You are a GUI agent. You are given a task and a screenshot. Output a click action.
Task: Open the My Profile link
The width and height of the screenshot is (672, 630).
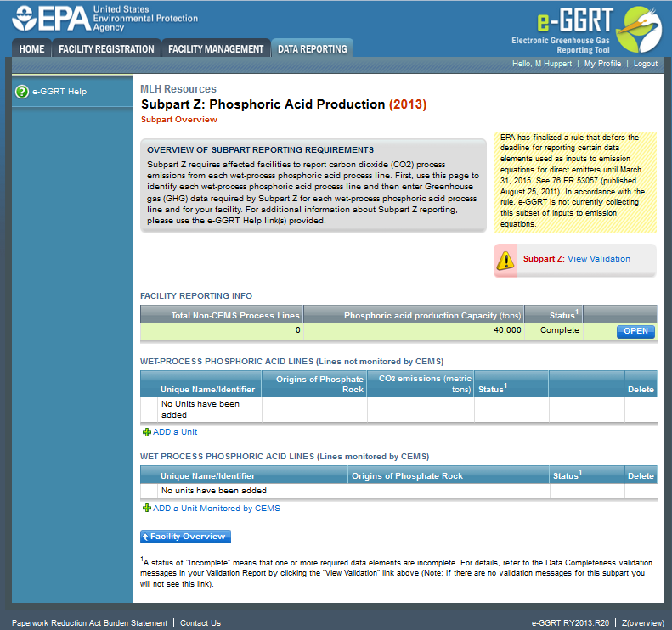coord(602,64)
